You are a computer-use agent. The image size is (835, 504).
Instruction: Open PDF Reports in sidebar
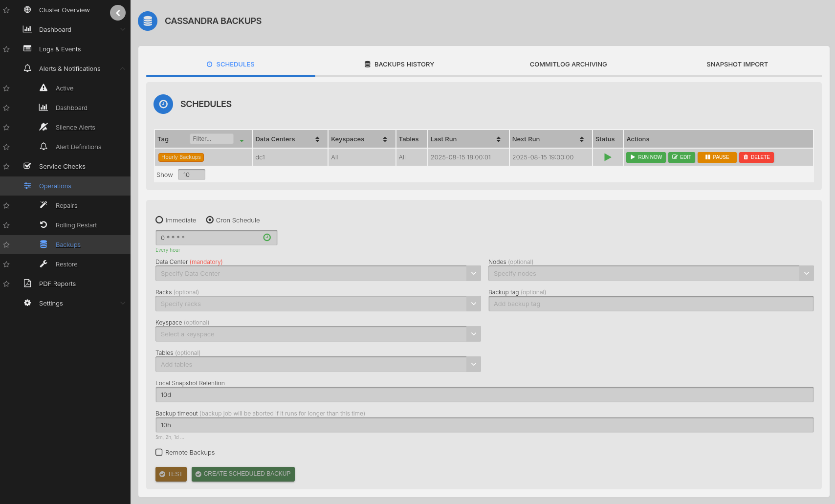(x=57, y=284)
